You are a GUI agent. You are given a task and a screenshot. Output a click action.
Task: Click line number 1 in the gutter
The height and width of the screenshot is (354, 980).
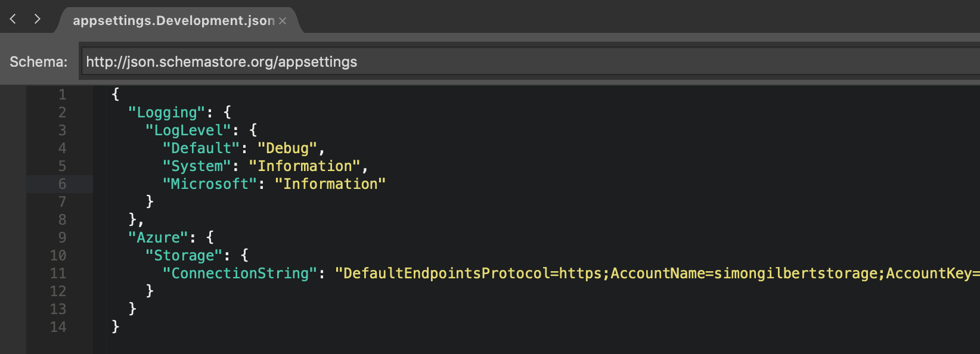[62, 95]
